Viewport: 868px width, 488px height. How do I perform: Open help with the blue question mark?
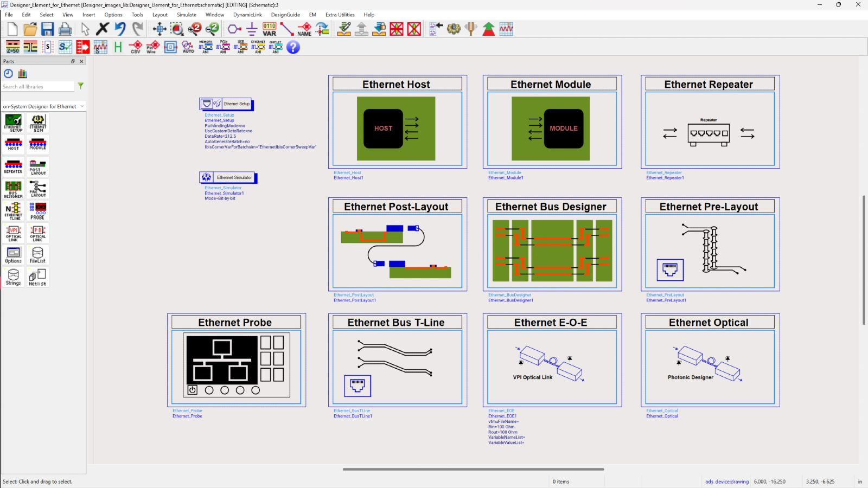tap(293, 47)
